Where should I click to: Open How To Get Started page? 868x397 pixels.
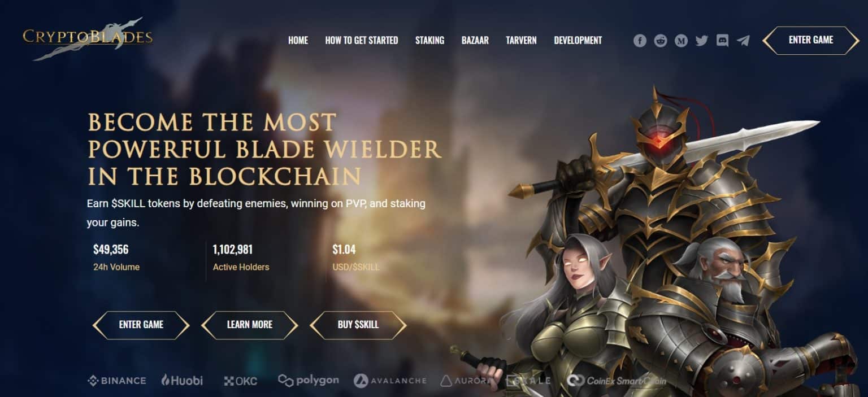pos(362,41)
